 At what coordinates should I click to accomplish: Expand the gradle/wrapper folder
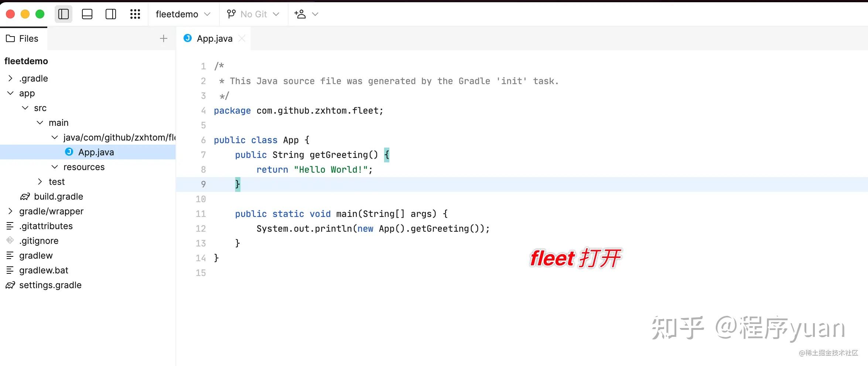tap(10, 211)
